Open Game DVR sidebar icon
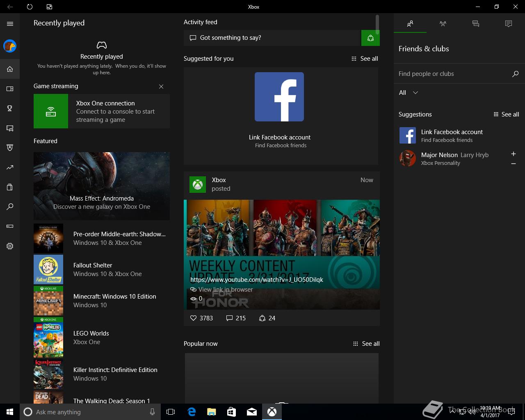Viewport: 525px width, 420px height. 10,128
